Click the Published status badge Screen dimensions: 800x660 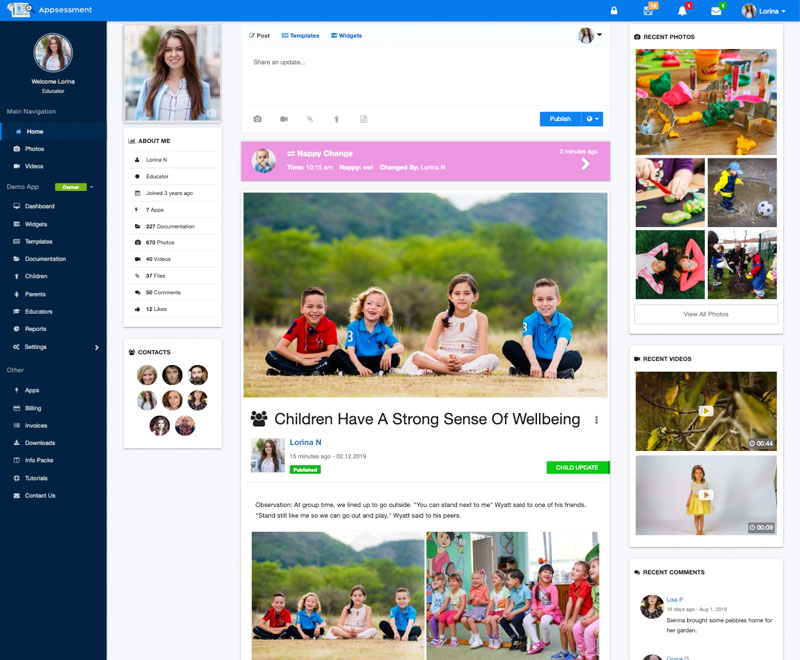tap(305, 469)
